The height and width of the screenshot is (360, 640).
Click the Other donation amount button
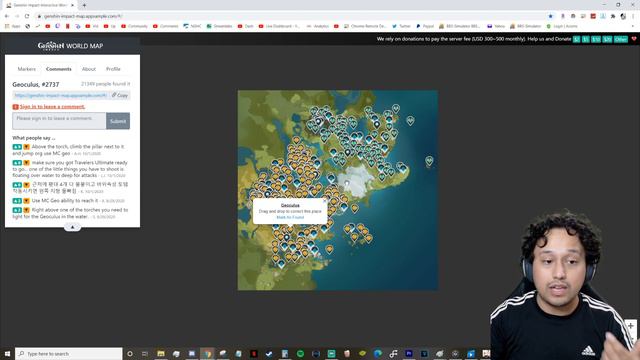pos(621,39)
